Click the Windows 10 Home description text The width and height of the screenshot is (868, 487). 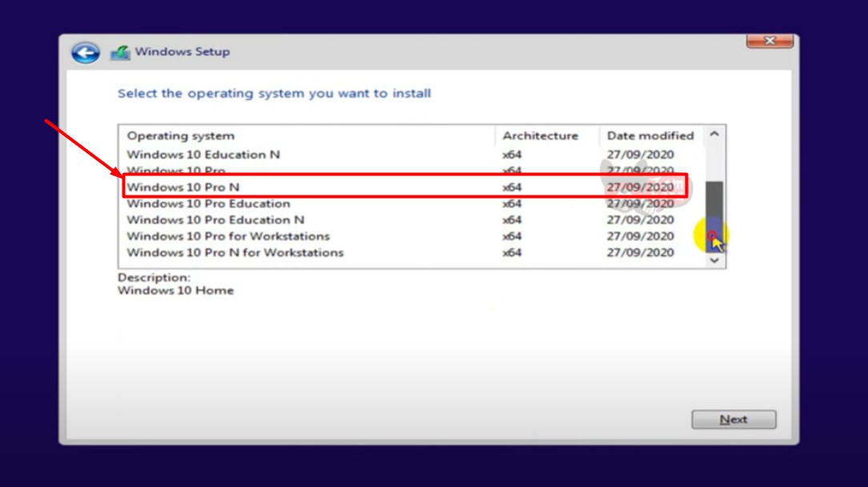(175, 290)
